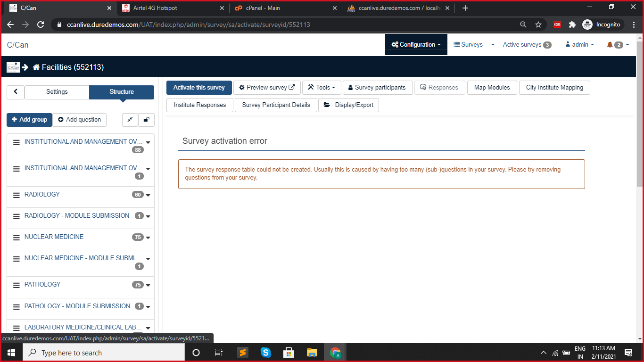Open the Configuration dropdown menu
Viewport: 644px width, 362px height.
(x=416, y=45)
